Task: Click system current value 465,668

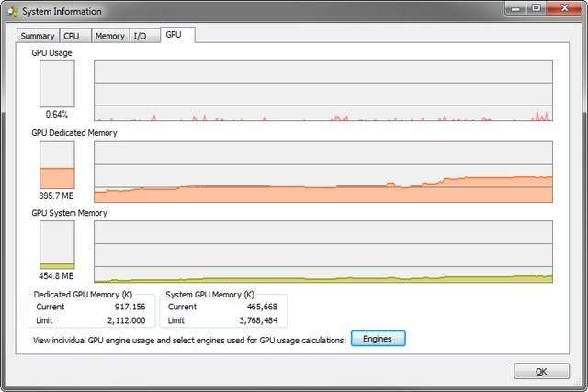Action: (262, 307)
